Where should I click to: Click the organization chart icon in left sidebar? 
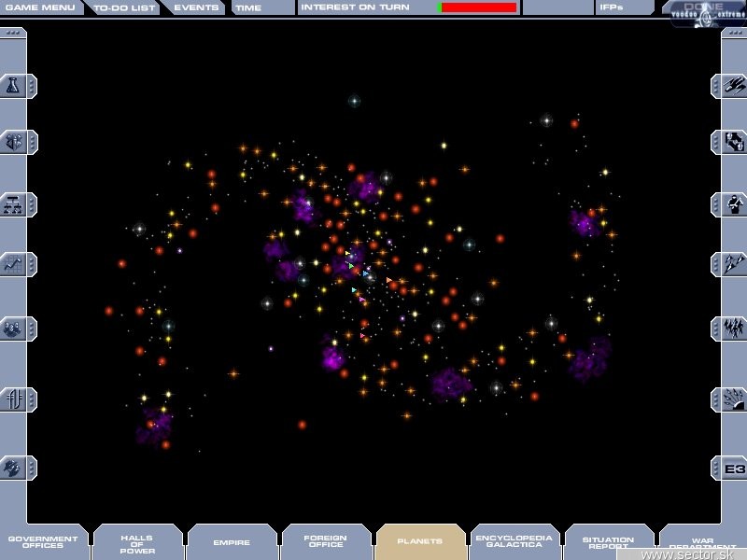(14, 205)
